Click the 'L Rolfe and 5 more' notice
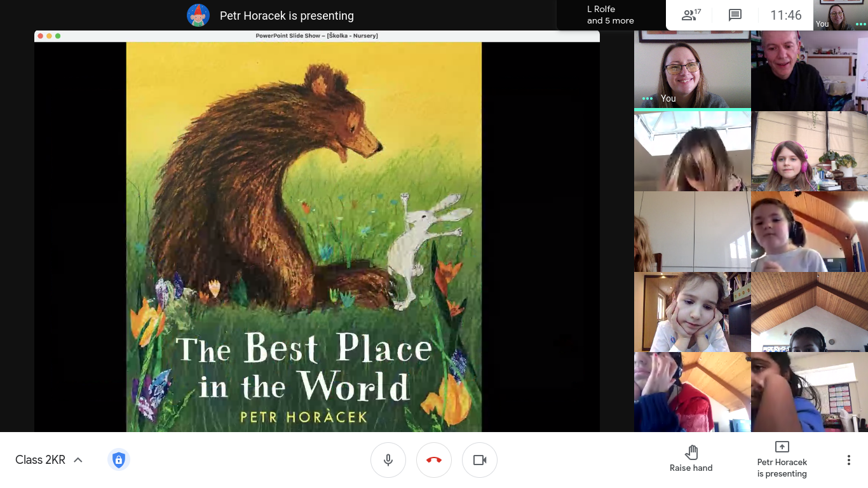Image resolution: width=868 pixels, height=488 pixels. tap(610, 15)
